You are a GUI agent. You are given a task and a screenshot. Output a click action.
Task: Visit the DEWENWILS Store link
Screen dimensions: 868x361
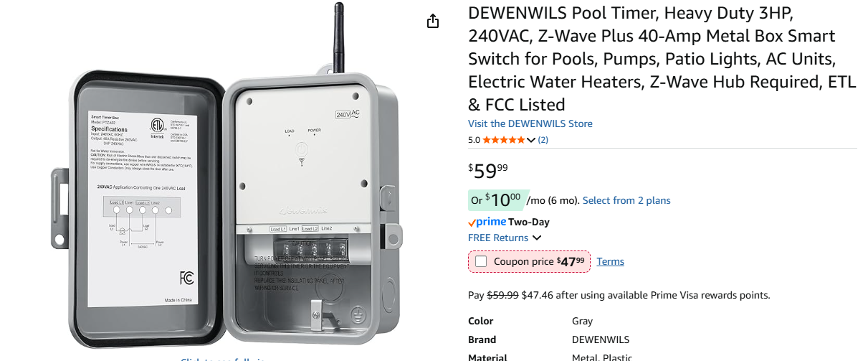click(530, 123)
